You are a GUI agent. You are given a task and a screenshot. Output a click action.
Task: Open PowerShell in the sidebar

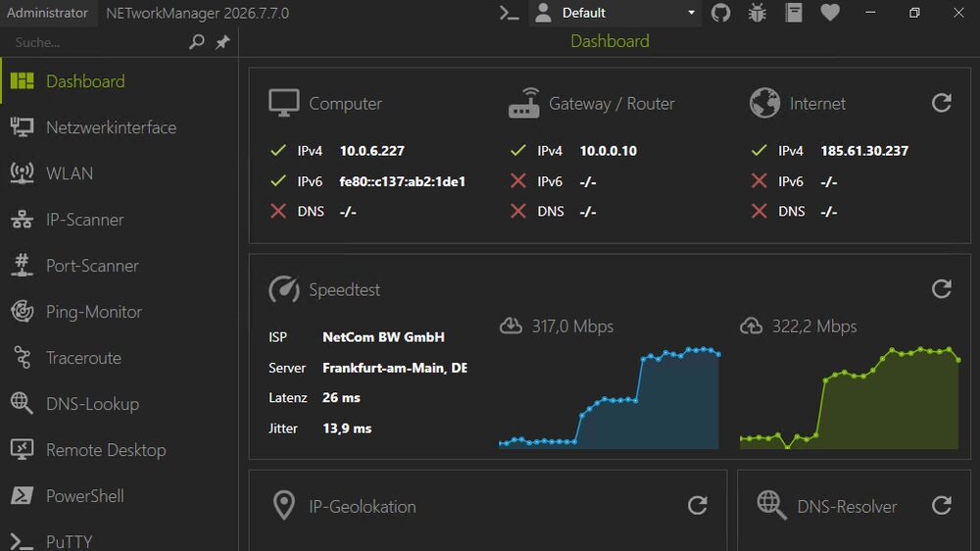[119, 496]
